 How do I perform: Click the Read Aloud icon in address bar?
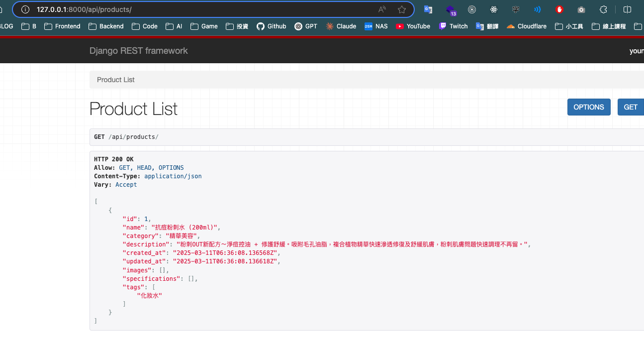point(382,9)
